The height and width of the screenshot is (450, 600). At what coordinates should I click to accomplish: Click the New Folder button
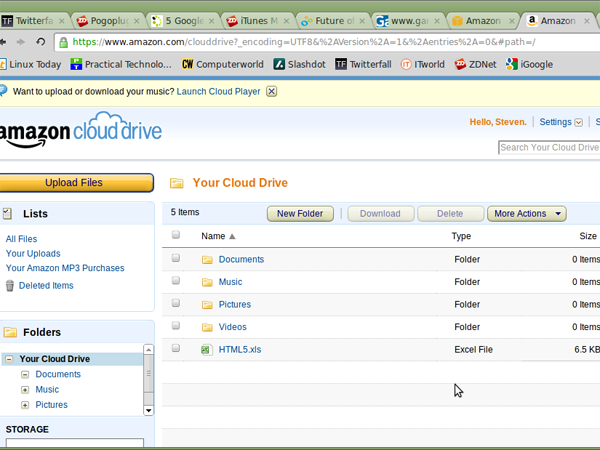click(300, 214)
